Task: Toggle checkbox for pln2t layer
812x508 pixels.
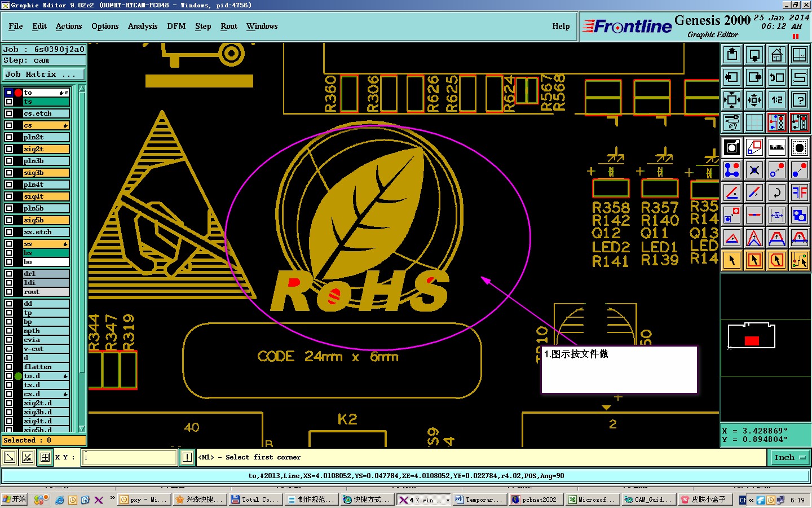Action: 9,137
